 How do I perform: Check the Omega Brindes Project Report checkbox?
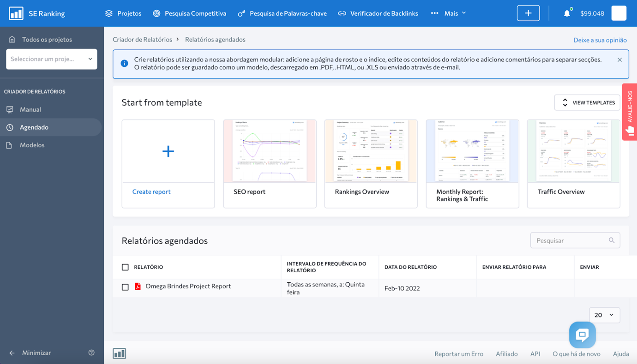pyautogui.click(x=125, y=287)
